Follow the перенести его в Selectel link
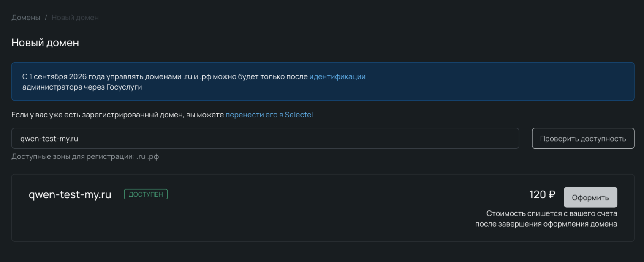Screen dimensions: 644x262 269,115
